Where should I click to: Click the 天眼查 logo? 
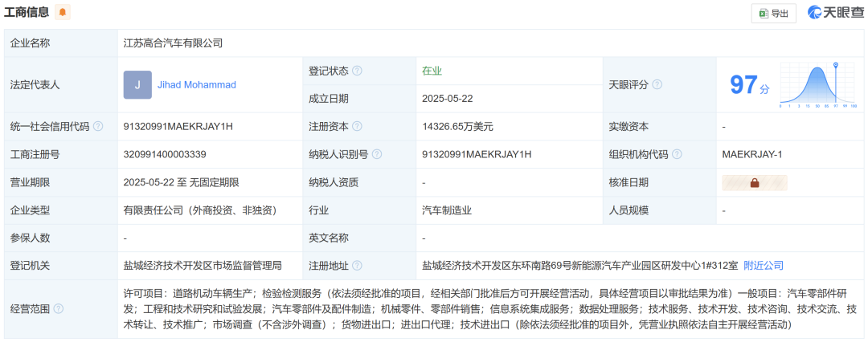[x=834, y=13]
